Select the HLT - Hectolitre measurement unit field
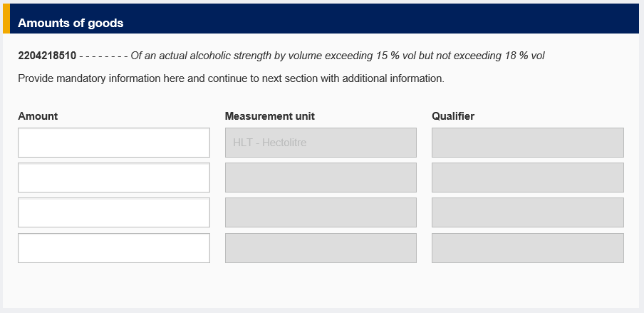Screen dimensions: 644x313 (x=321, y=143)
